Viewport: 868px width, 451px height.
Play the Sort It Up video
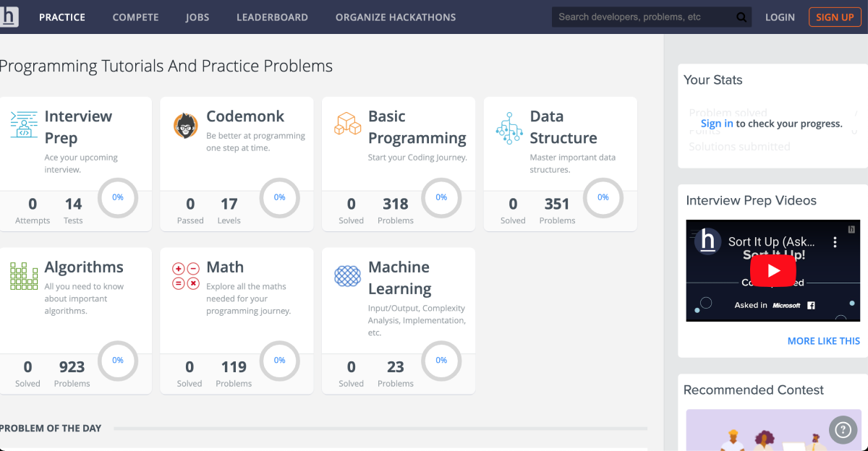[773, 270]
